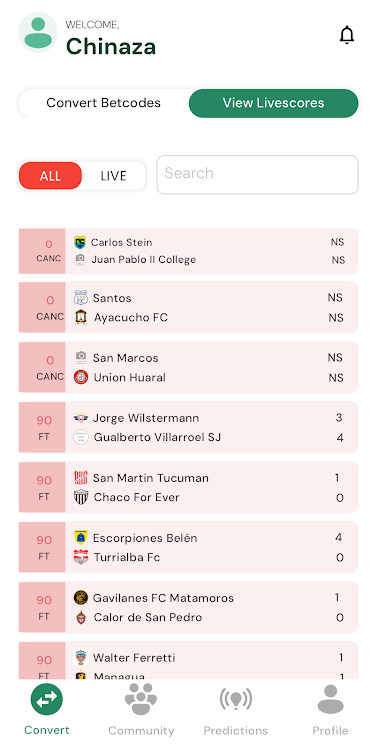378x750 pixels.
Task: Select the Convert arrows icon
Action: (x=47, y=699)
